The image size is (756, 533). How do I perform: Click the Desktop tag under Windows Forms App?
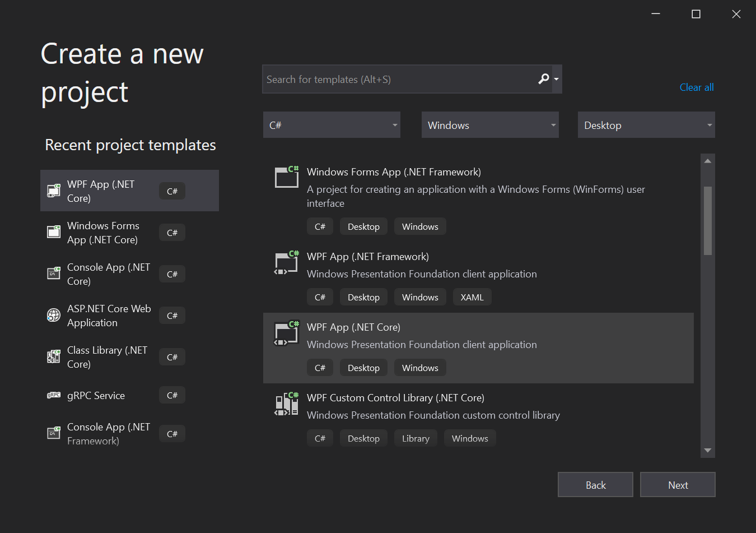(x=363, y=226)
